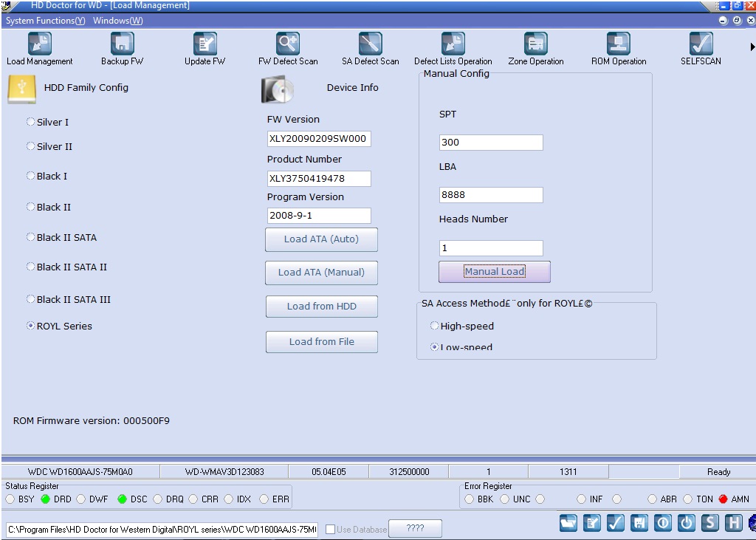Image resolution: width=756 pixels, height=540 pixels.
Task: Click the Device Info disc icon
Action: point(278,90)
